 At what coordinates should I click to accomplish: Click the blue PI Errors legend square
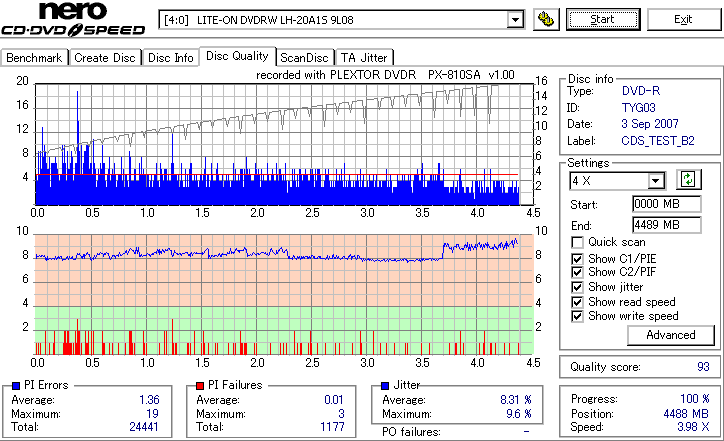[16, 386]
